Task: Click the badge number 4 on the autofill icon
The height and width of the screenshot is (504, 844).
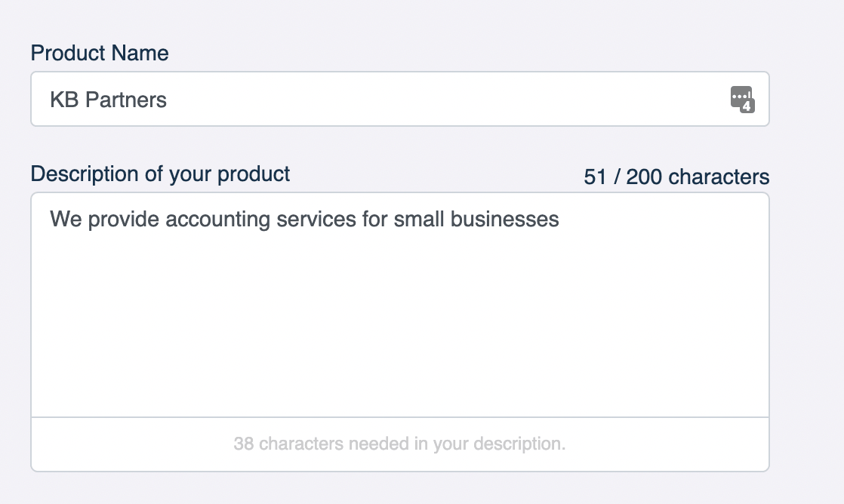Action: 747,106
